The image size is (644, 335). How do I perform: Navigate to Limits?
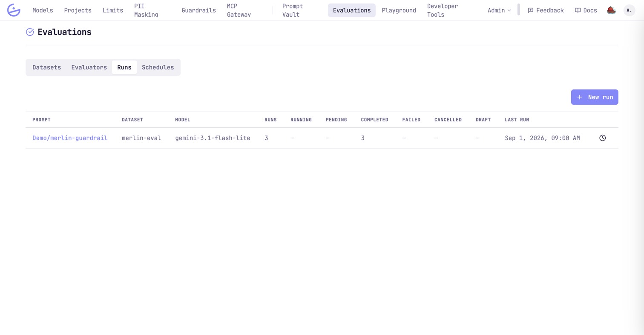click(113, 10)
